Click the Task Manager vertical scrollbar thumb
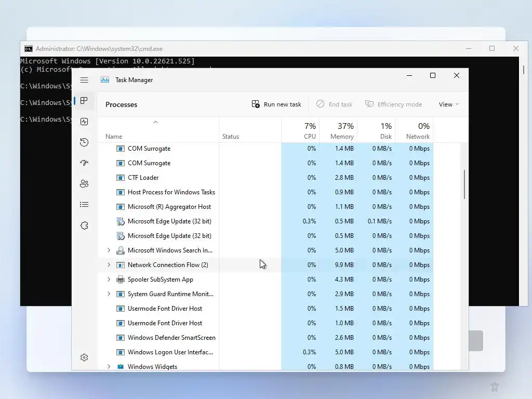The image size is (532, 399). click(464, 184)
